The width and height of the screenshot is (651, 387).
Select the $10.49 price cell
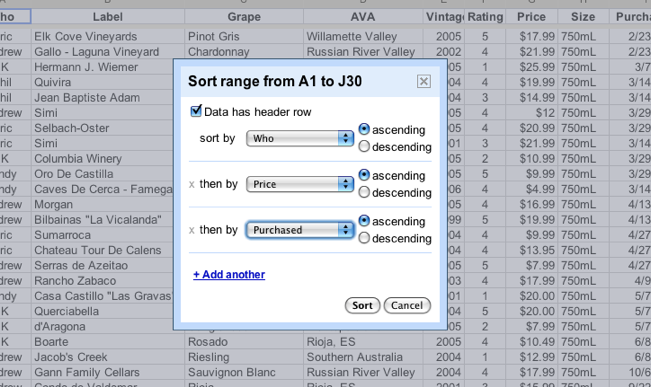531,342
